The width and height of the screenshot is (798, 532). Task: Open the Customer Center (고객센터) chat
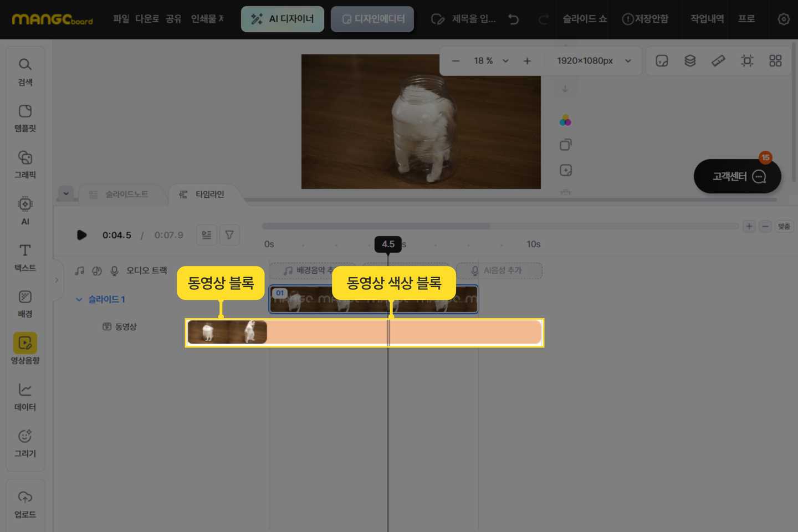738,176
